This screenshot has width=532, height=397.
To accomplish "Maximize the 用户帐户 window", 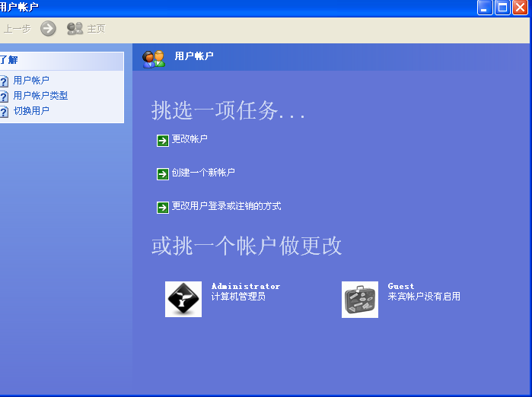I will tap(502, 8).
